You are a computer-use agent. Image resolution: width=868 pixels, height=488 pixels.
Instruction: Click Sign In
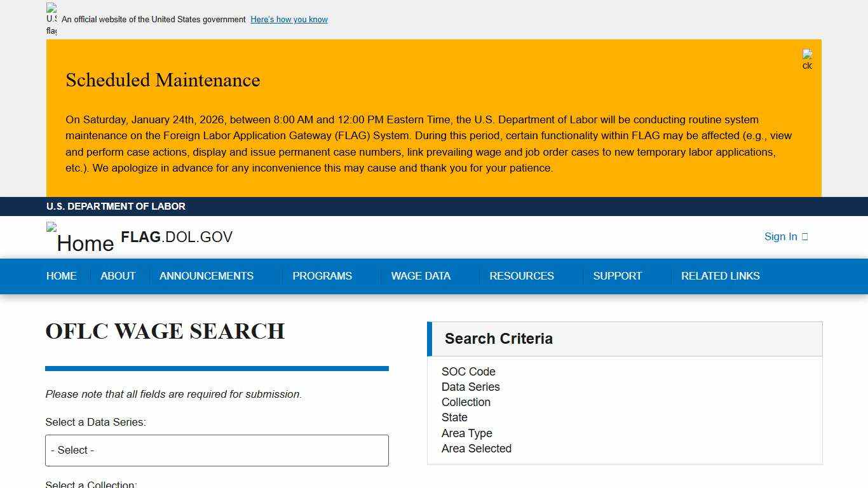pyautogui.click(x=780, y=236)
